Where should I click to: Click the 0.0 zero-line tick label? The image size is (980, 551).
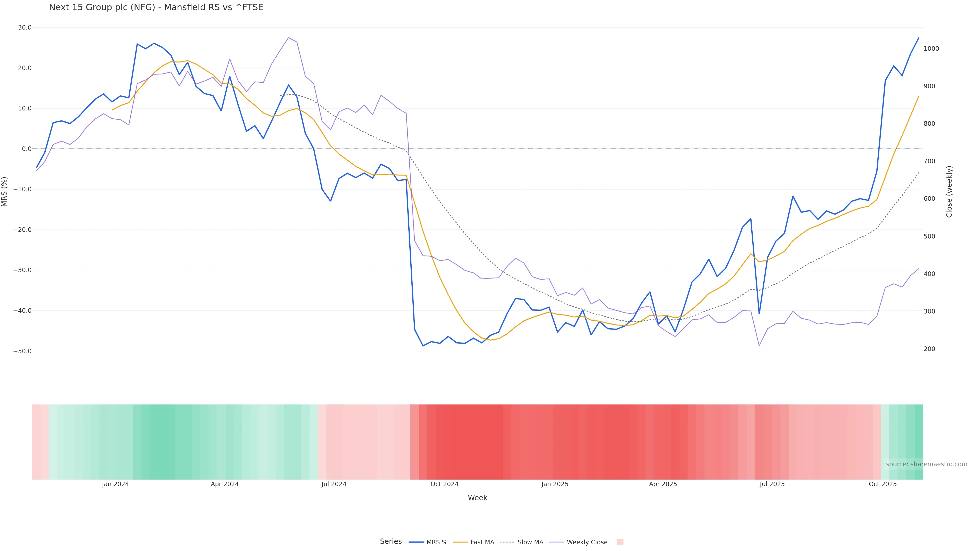point(27,149)
